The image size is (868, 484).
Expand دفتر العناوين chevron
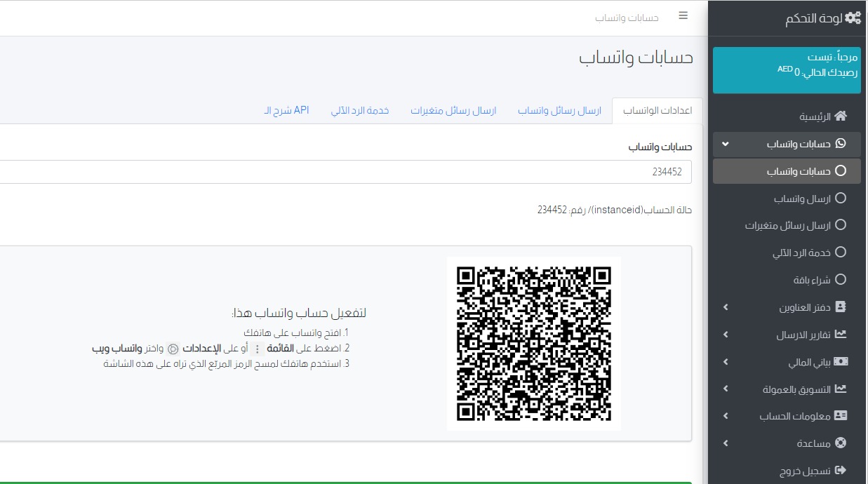click(726, 307)
